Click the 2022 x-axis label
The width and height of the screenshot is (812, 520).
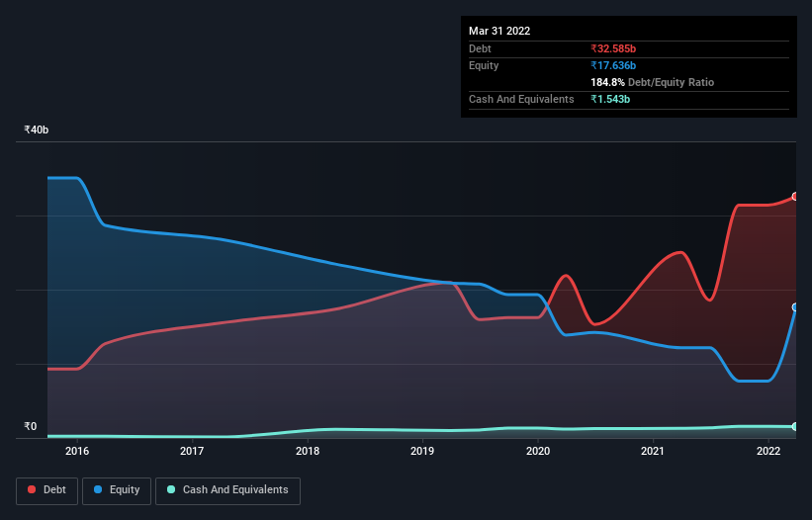click(768, 451)
